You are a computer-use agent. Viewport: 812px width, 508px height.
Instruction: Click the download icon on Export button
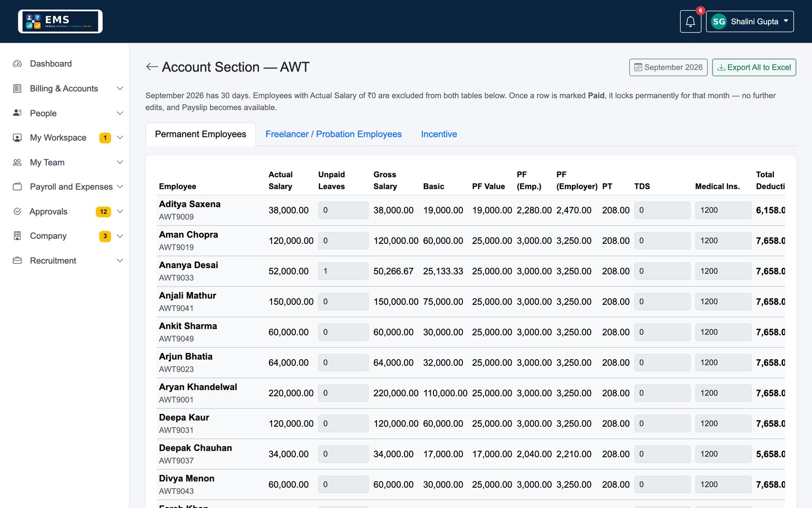coord(721,68)
